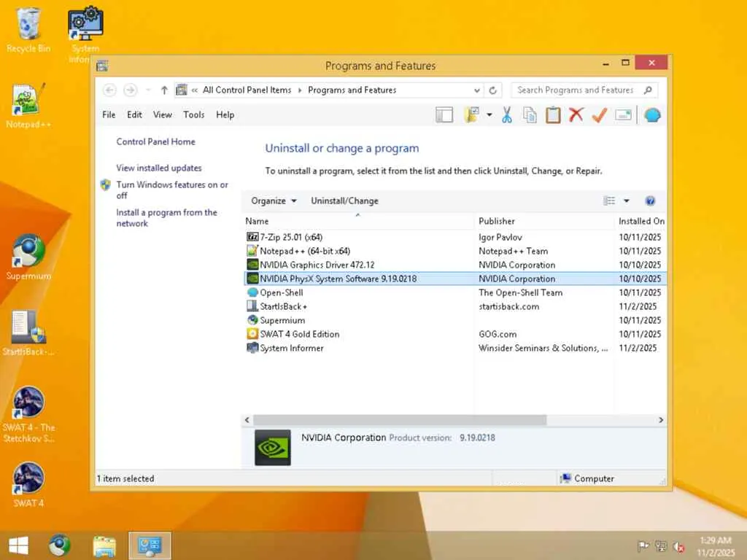The height and width of the screenshot is (560, 747).
Task: Click the change view list icon
Action: point(609,201)
